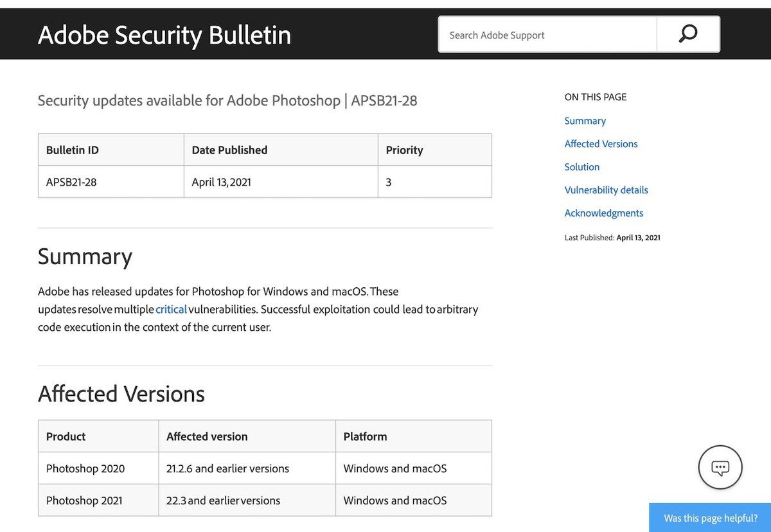Click the 'Summary' section heading

[85, 256]
